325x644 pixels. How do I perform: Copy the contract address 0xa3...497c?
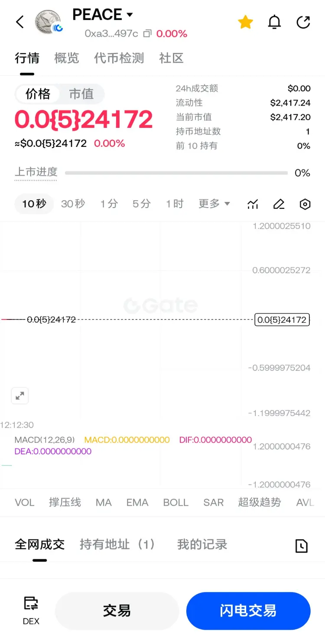147,34
